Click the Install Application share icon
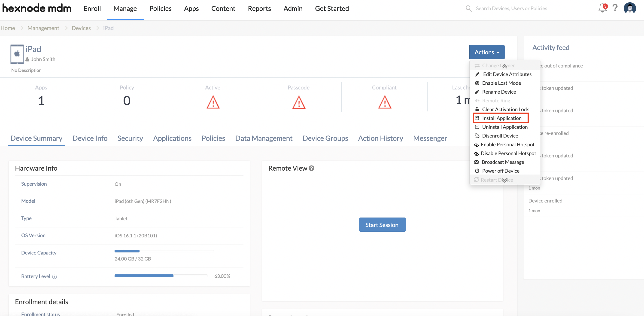 point(477,118)
